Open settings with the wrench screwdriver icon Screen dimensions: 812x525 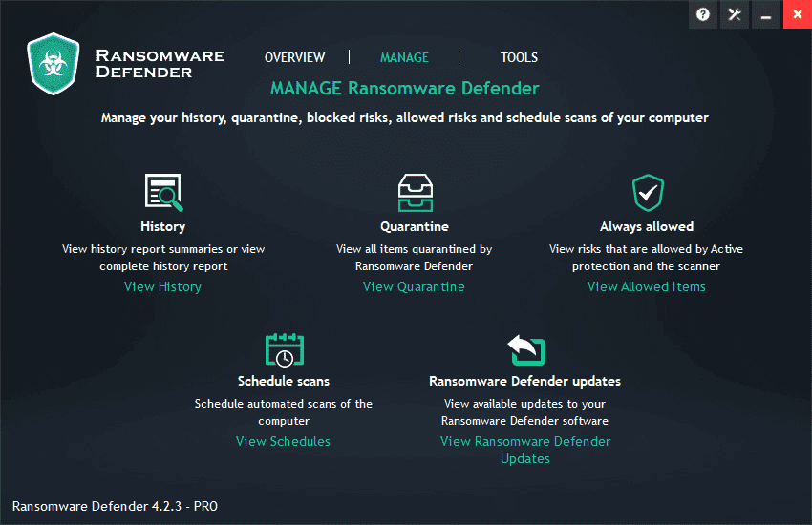(x=735, y=14)
